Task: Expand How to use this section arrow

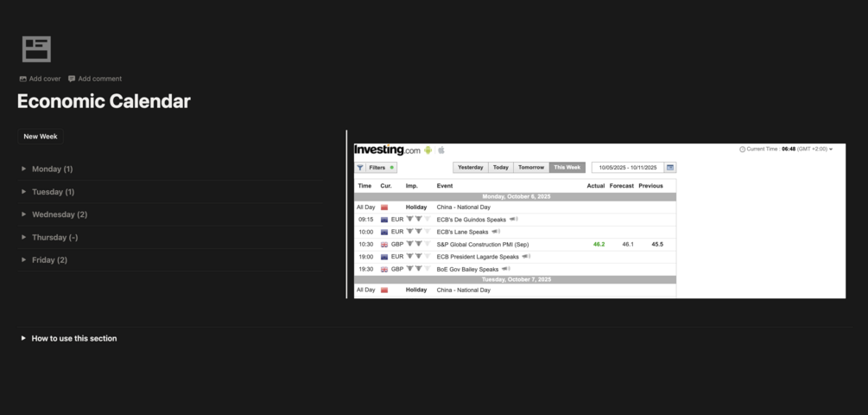Action: tap(23, 338)
